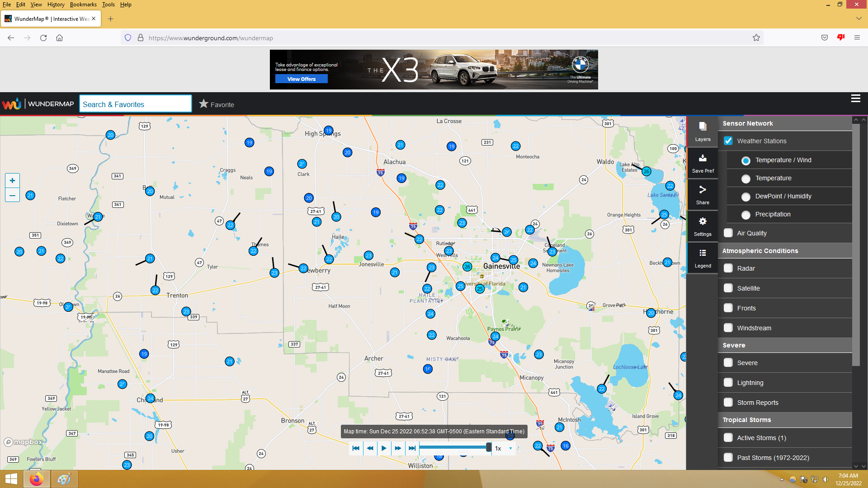The height and width of the screenshot is (488, 868).
Task: Open the Layers panel icon
Action: (703, 131)
